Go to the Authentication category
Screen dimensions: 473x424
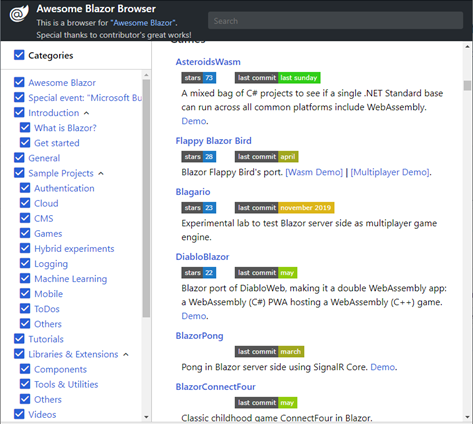64,188
